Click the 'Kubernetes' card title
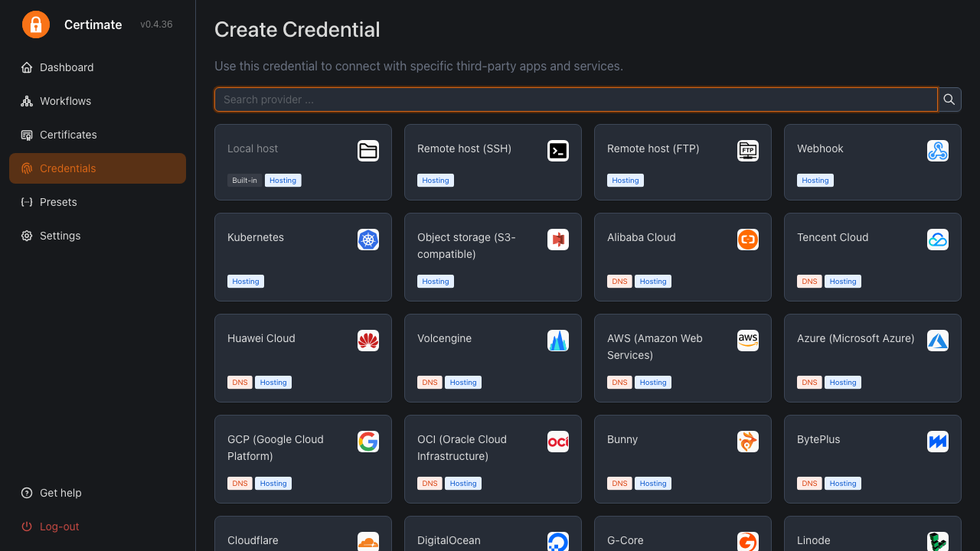980x551 pixels. [x=256, y=237]
